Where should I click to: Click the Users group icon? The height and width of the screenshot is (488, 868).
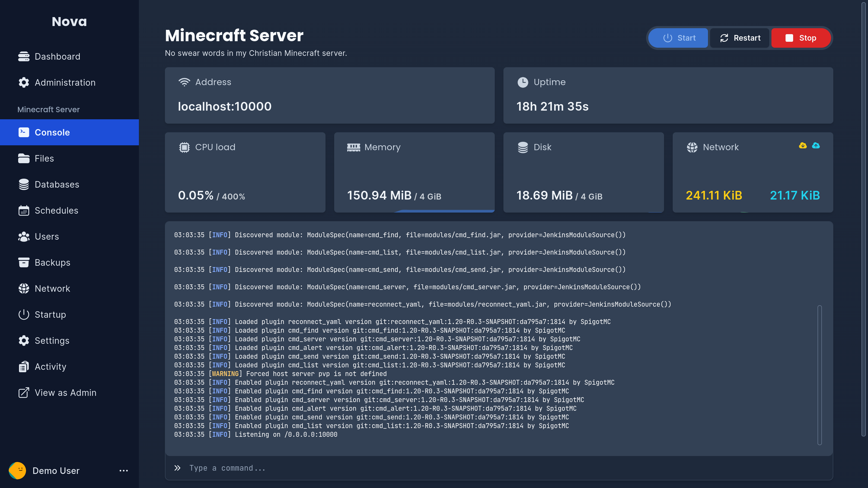(24, 236)
